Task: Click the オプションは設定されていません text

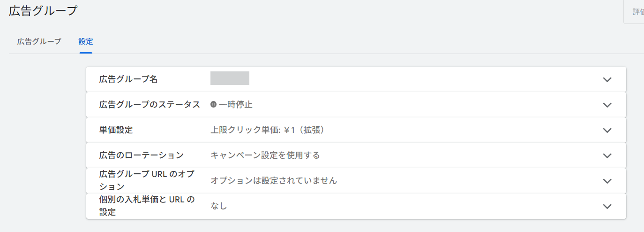Action: [273, 181]
